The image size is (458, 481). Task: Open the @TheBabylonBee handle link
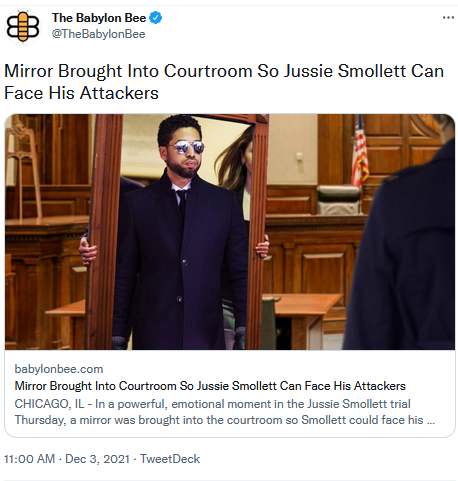(99, 34)
